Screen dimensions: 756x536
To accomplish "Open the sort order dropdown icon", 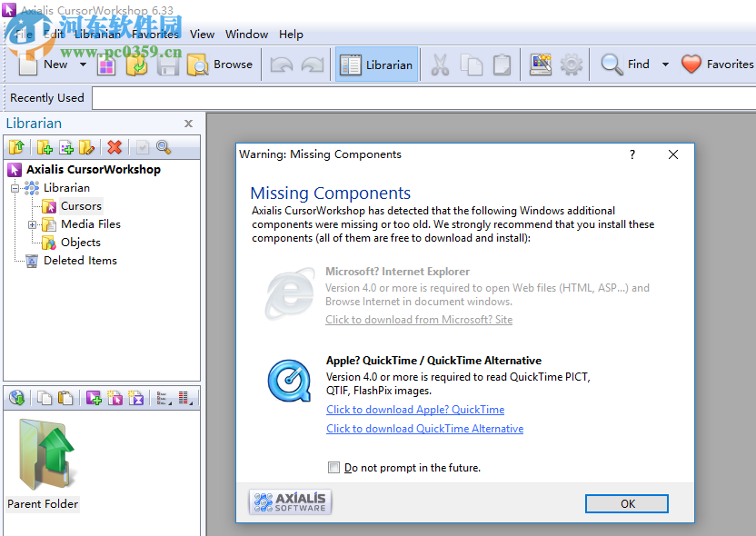I will tap(185, 398).
